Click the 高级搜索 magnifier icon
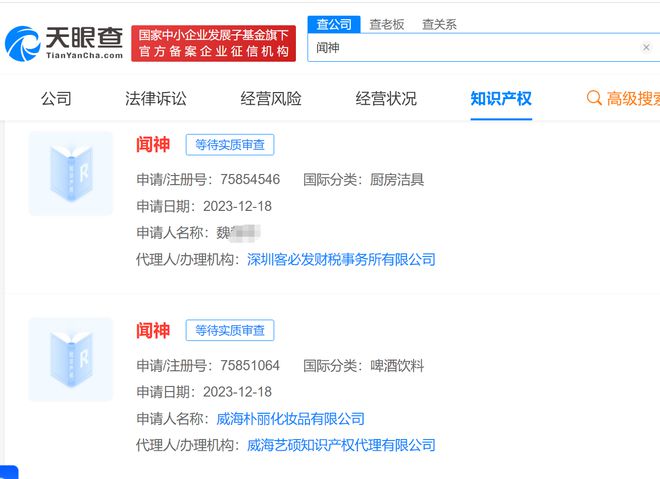The width and height of the screenshot is (660, 479). pos(594,98)
